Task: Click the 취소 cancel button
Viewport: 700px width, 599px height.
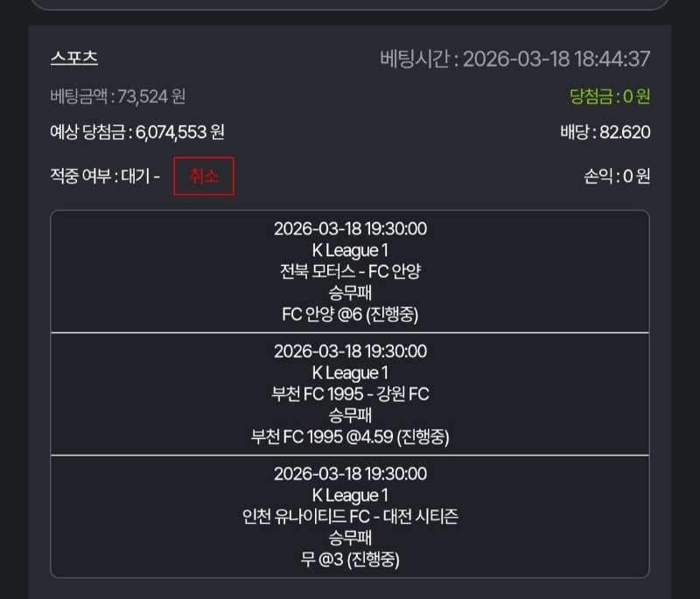Action: coord(204,177)
